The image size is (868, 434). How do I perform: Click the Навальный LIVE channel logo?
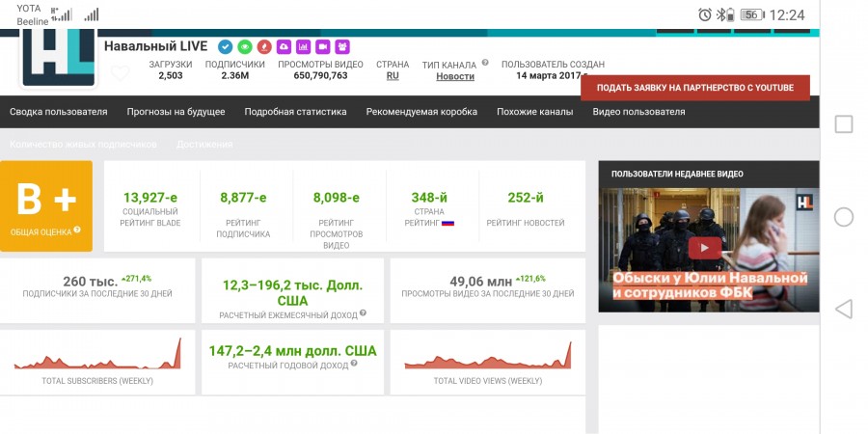[x=59, y=58]
